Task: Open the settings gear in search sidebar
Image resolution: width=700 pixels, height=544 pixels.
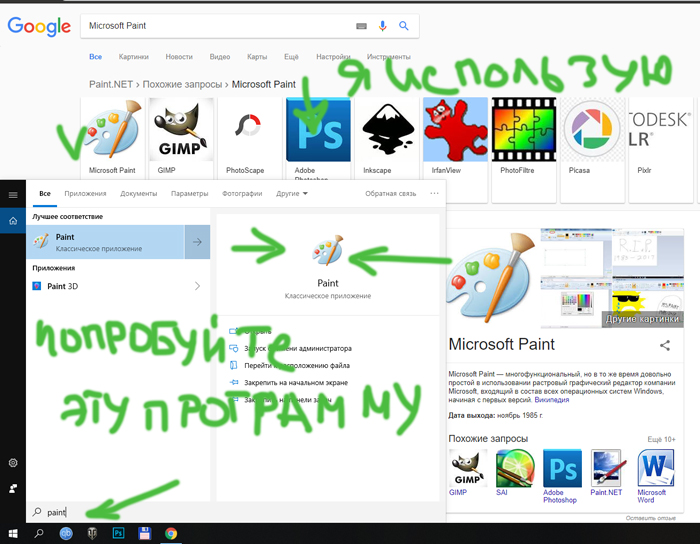Action: 13,463
